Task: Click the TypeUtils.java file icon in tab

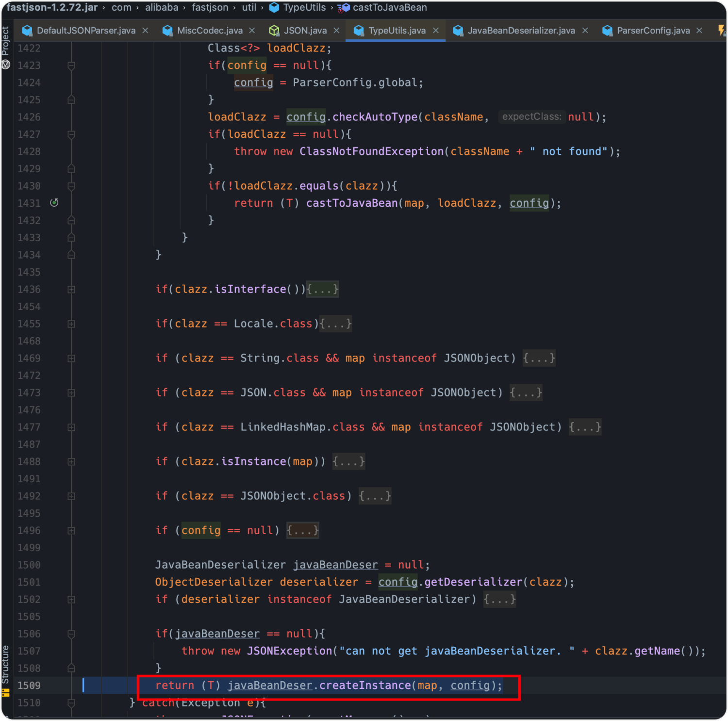Action: 359,31
